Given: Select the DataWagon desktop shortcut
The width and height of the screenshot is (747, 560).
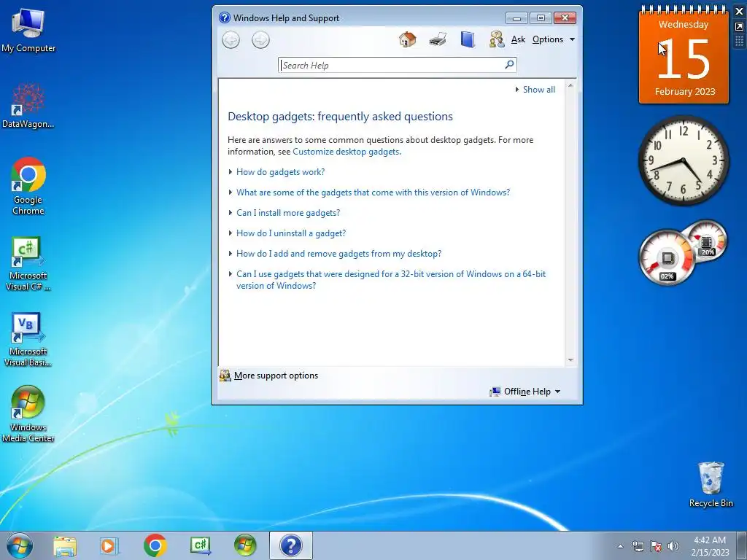Looking at the screenshot, I should click(x=28, y=106).
